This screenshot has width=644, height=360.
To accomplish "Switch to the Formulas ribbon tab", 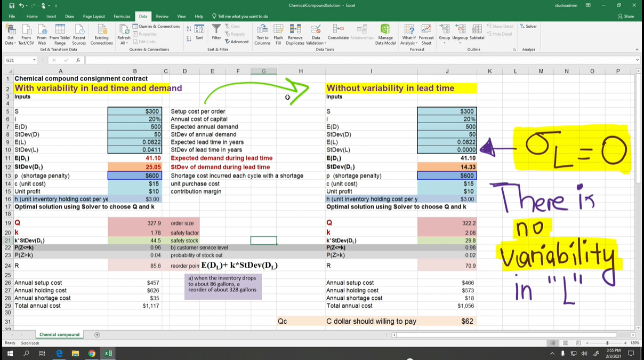I will point(122,17).
